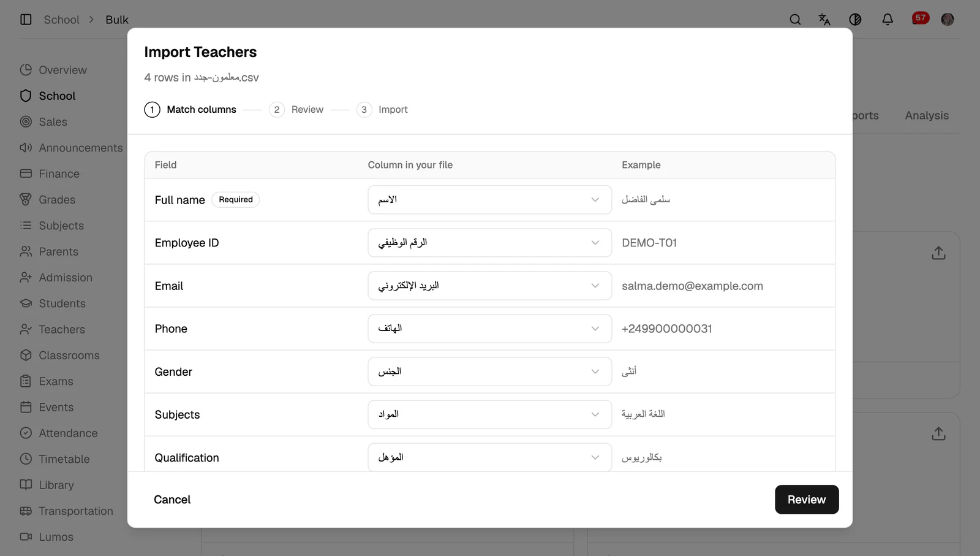Viewport: 980px width, 556px height.
Task: Click the DEMO-T01 example value
Action: pos(649,243)
